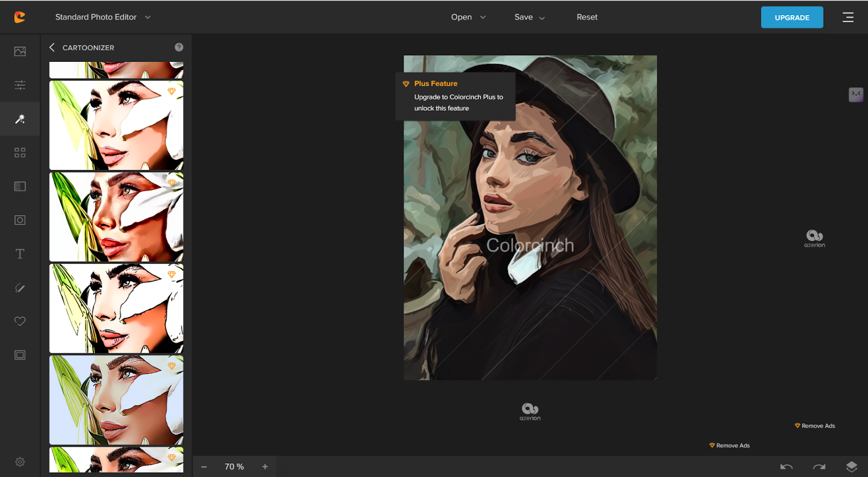The width and height of the screenshot is (868, 477).
Task: Select the black-outlined sketch cartoon thumbnail
Action: click(x=116, y=308)
